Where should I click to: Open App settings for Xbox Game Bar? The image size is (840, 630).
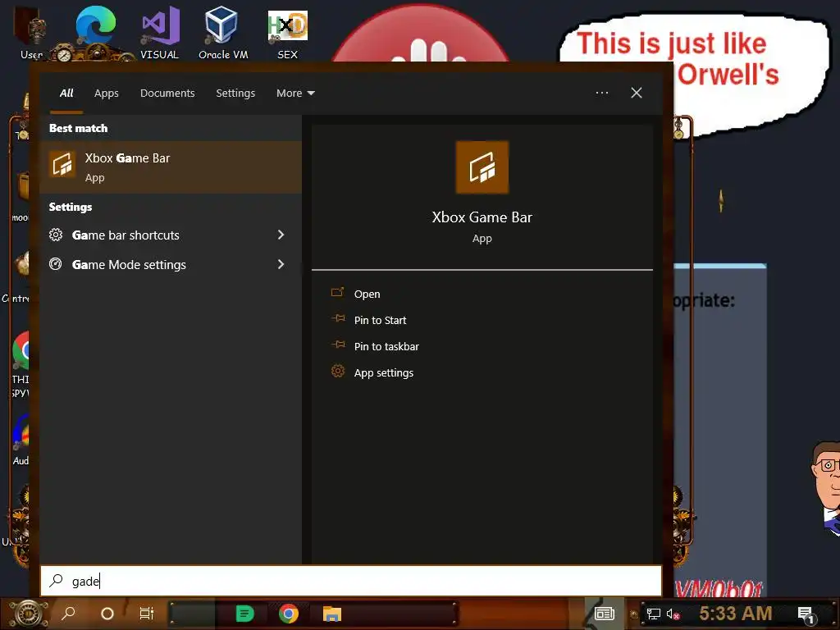pos(384,372)
